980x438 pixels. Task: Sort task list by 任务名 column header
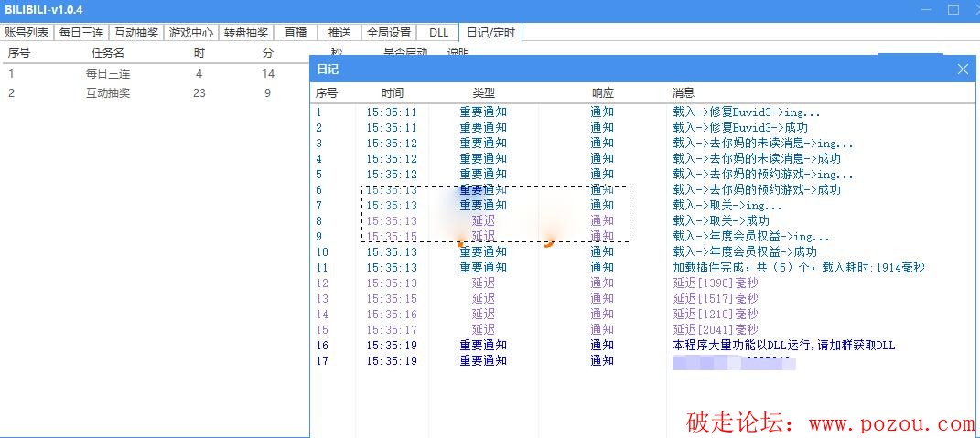tap(108, 53)
